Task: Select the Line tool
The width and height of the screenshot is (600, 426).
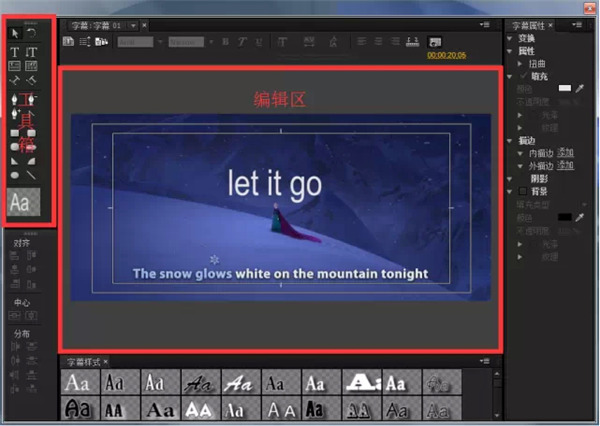Action: pos(31,175)
